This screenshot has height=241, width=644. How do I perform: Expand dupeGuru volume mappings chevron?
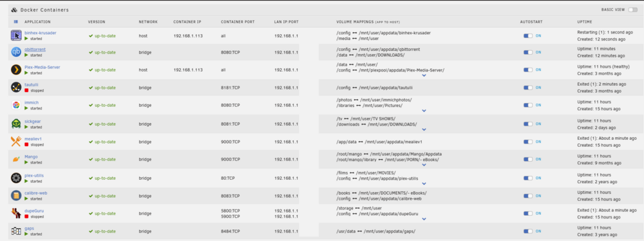point(424,219)
